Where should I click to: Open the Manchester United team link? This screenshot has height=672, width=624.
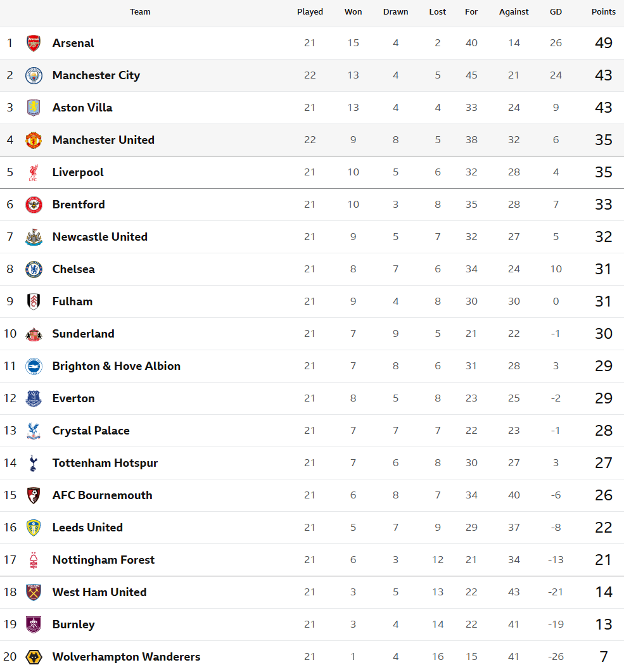click(x=103, y=140)
